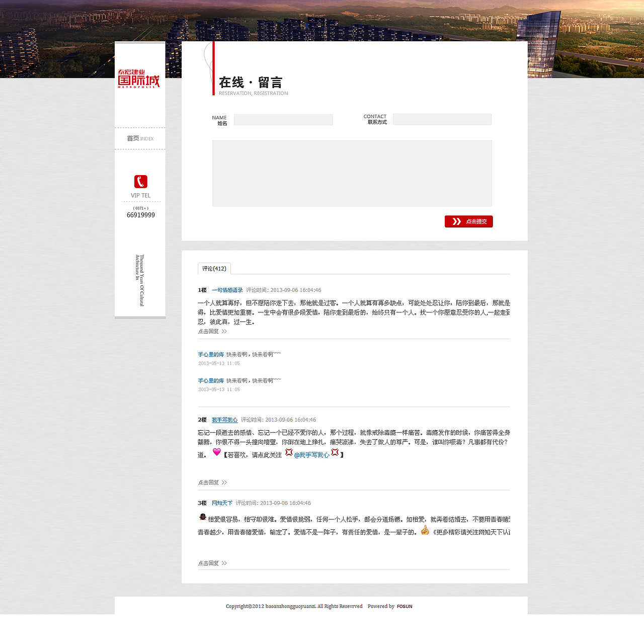The width and height of the screenshot is (644, 644).
Task: Open replies via arrows under floor three comment
Action: (x=224, y=563)
